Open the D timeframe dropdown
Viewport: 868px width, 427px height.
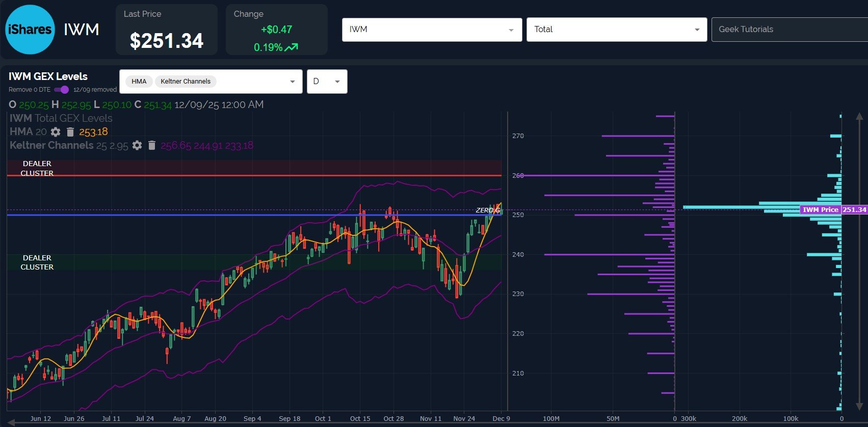click(x=327, y=82)
